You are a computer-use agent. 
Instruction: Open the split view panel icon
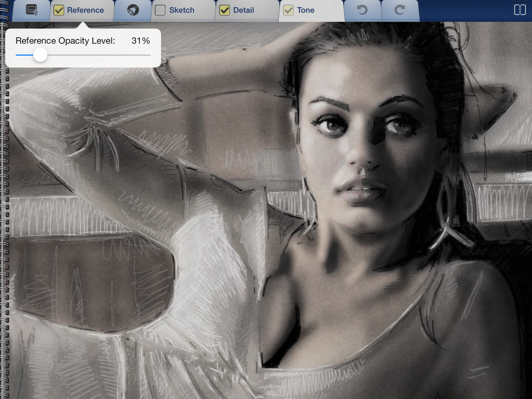click(520, 10)
